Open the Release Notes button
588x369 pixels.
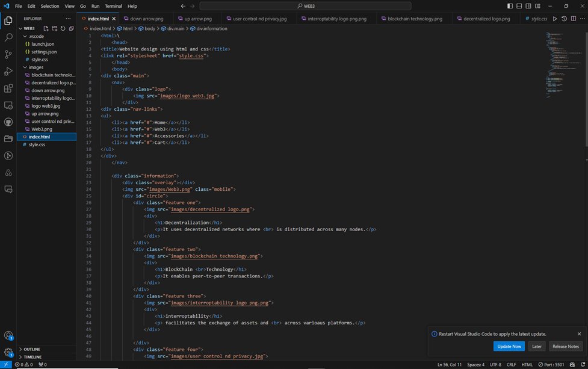566,347
